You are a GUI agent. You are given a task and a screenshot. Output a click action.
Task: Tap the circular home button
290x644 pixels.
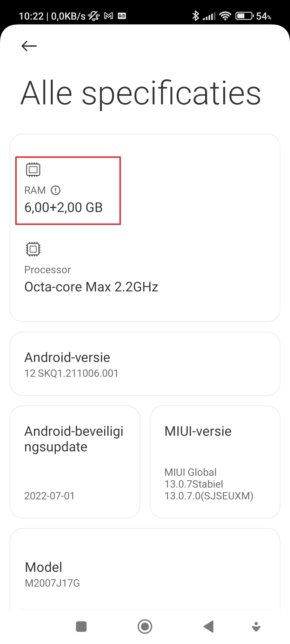coord(145,627)
